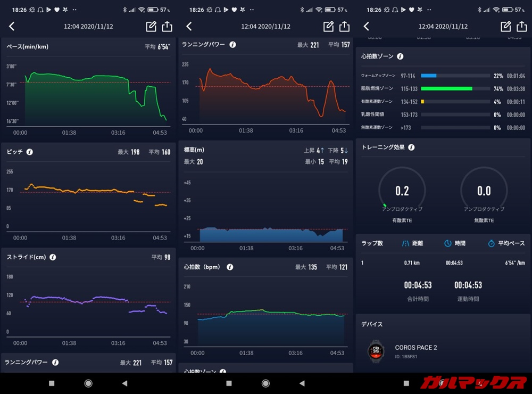Tap the info icon next to 心拍数（bpm）
The image size is (532, 394).
tap(230, 267)
